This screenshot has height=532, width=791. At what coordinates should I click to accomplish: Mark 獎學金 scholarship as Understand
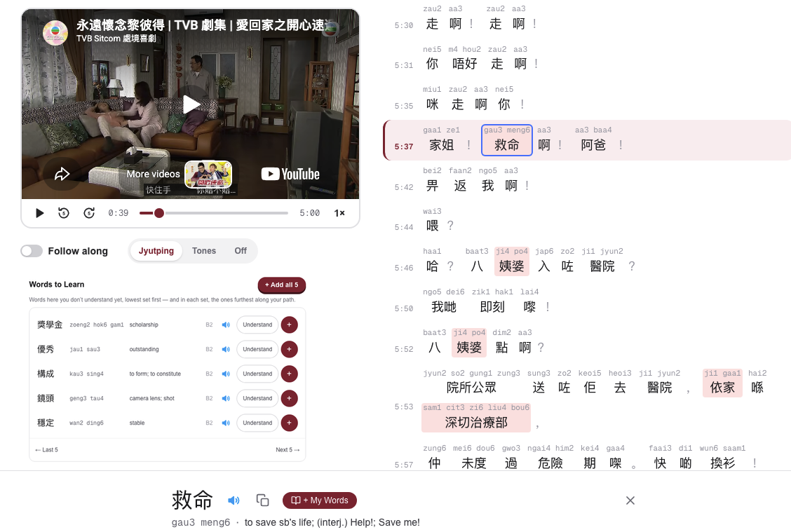[x=257, y=325]
